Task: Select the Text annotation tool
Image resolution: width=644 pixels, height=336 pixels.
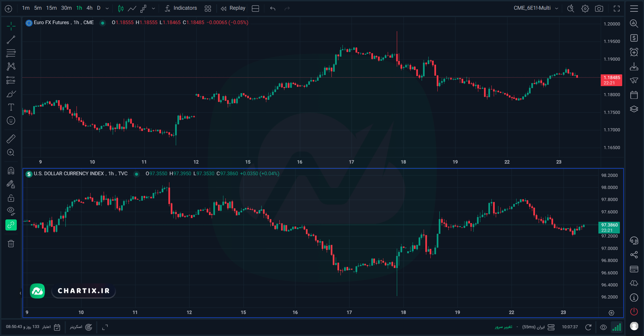Action: click(x=11, y=107)
